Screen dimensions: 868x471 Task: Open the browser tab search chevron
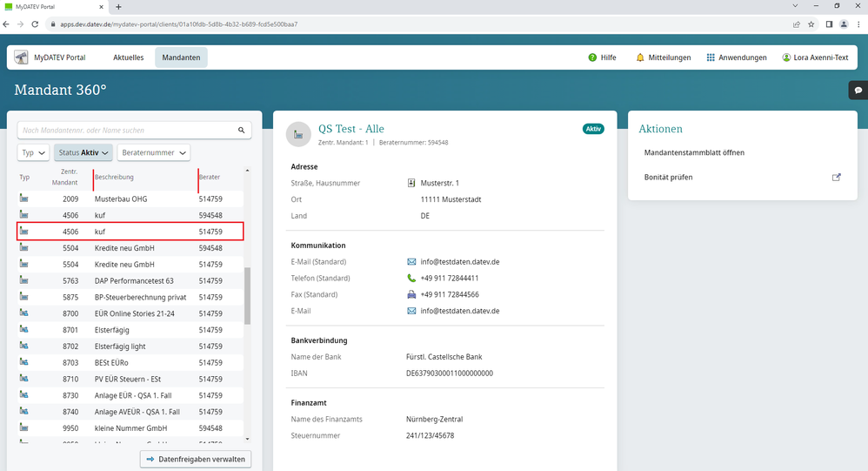click(795, 6)
